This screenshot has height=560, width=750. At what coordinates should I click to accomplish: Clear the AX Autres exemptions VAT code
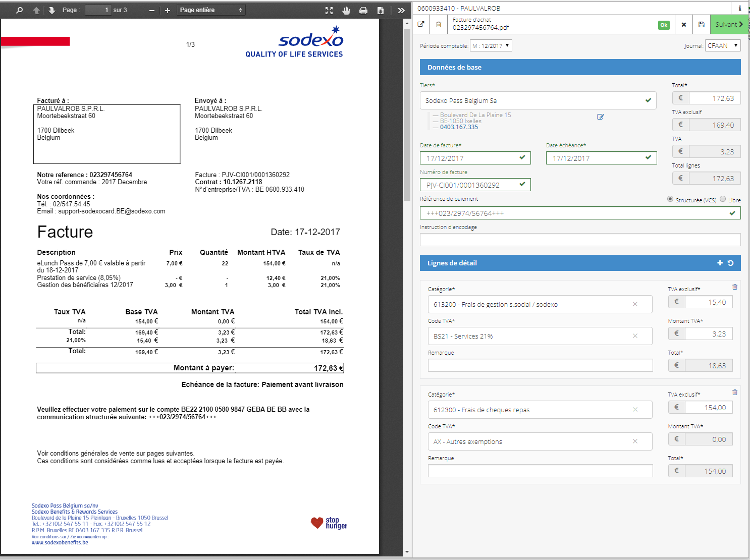point(635,441)
